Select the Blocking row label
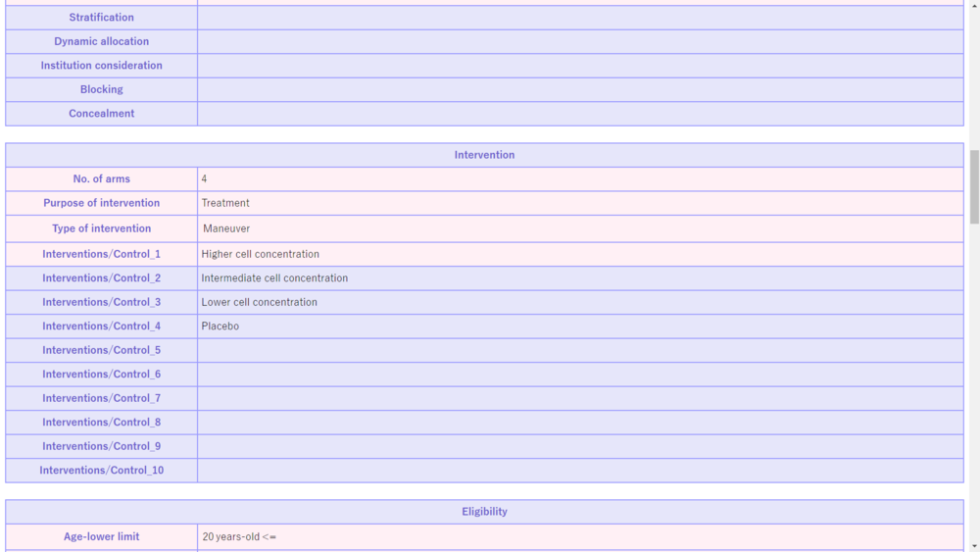The height and width of the screenshot is (552, 980). coord(102,89)
